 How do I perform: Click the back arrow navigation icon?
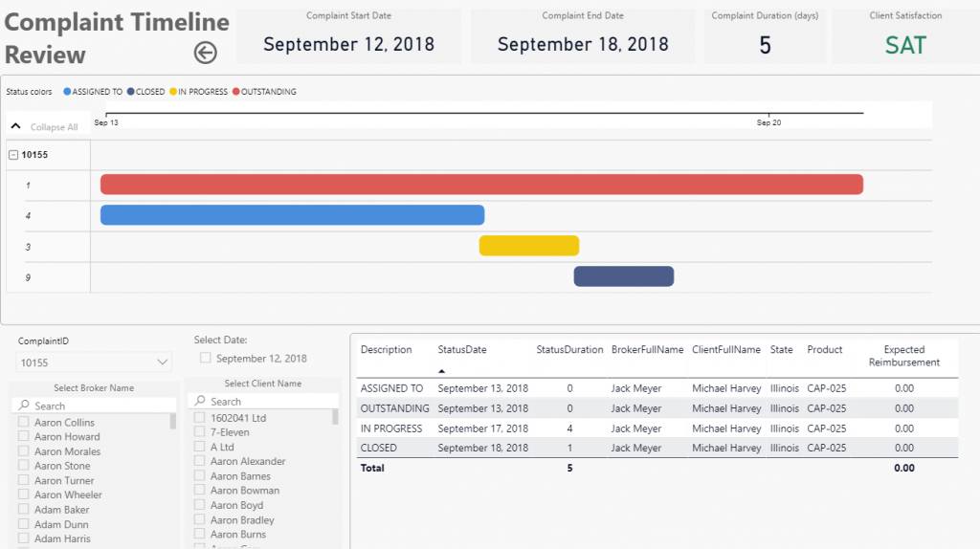click(x=206, y=54)
